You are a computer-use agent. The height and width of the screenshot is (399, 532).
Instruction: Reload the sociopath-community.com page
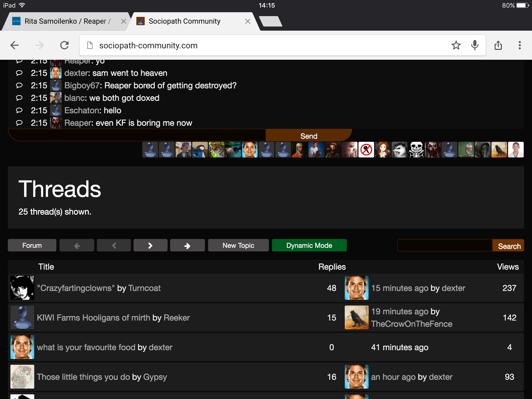click(x=64, y=45)
